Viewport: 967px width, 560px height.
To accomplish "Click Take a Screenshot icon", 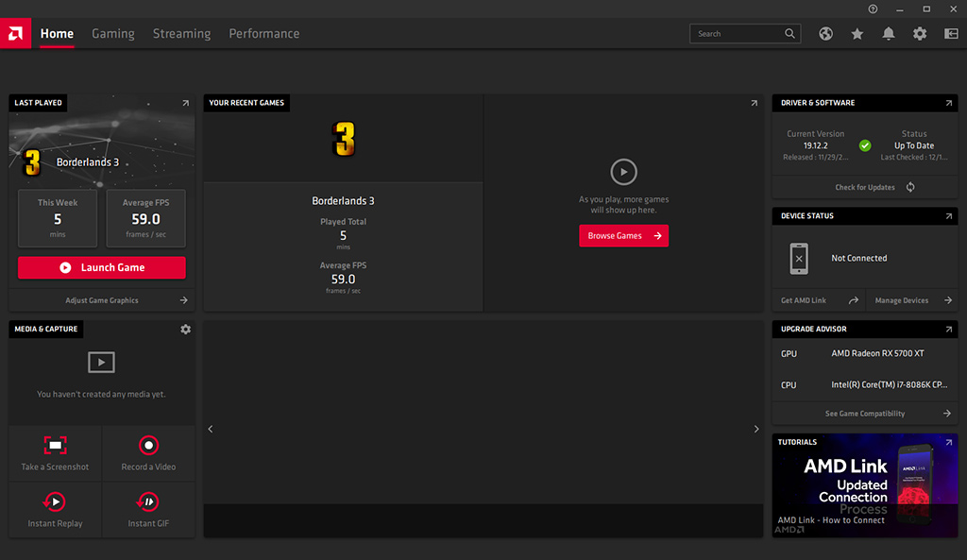I will coord(55,446).
